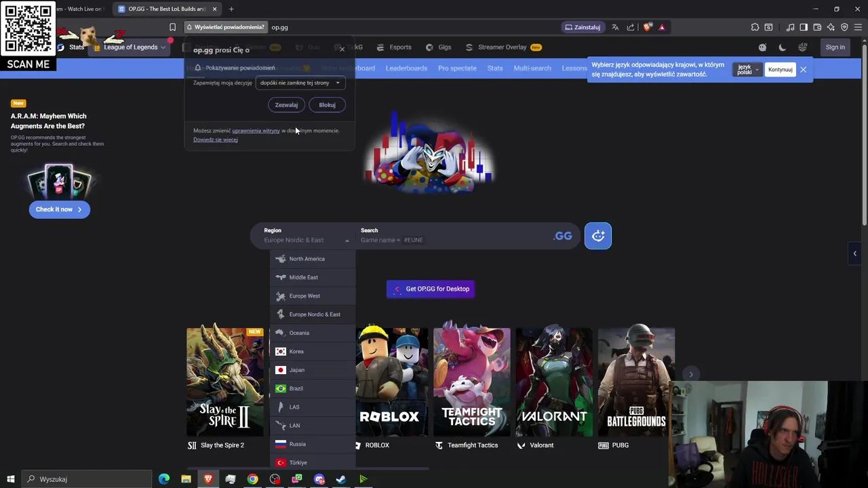Screen dimensions: 868x488
Task: Open the Leo AI sparkle icon
Action: coord(831,27)
